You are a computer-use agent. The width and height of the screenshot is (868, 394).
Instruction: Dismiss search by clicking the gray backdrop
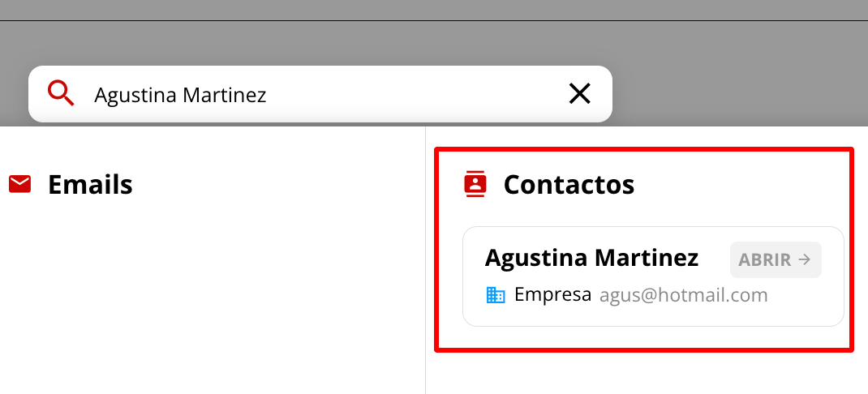click(730, 73)
